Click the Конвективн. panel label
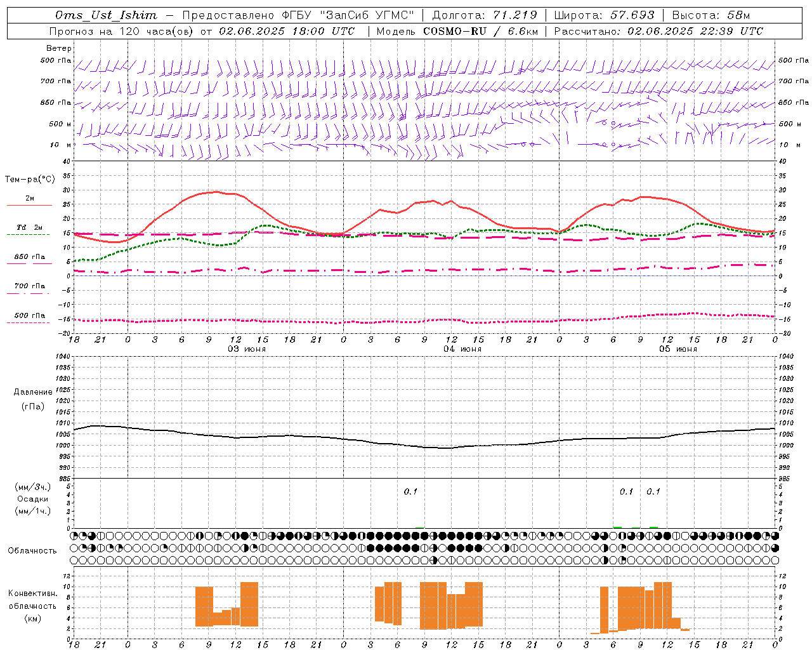Screen dimensions: 812x650 point(33,594)
